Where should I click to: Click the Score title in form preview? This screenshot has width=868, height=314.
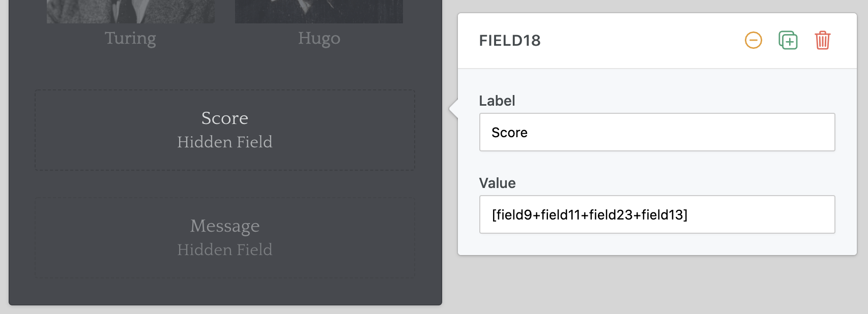click(225, 118)
